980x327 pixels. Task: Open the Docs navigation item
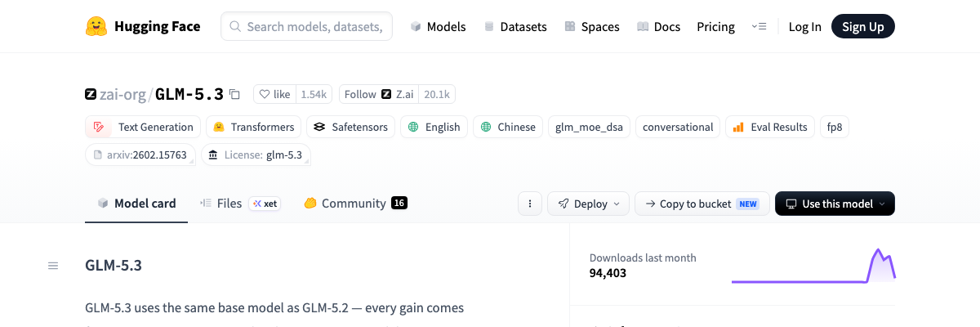[x=659, y=26]
